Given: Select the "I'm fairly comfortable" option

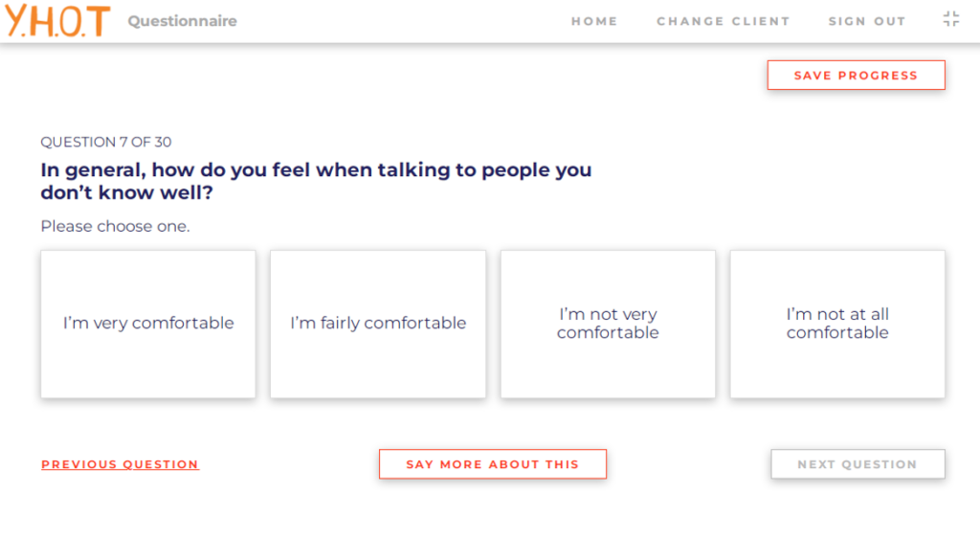Looking at the screenshot, I should tap(378, 324).
